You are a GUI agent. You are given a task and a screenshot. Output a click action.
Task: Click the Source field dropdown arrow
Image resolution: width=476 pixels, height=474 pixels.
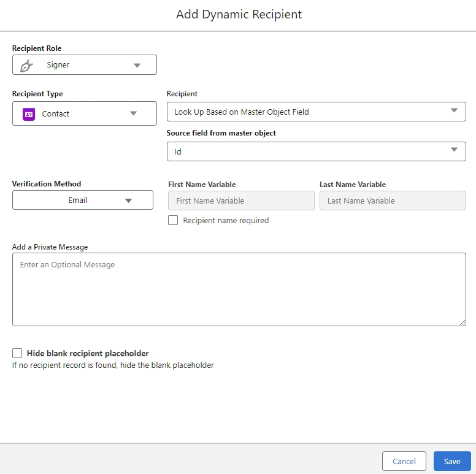(454, 150)
